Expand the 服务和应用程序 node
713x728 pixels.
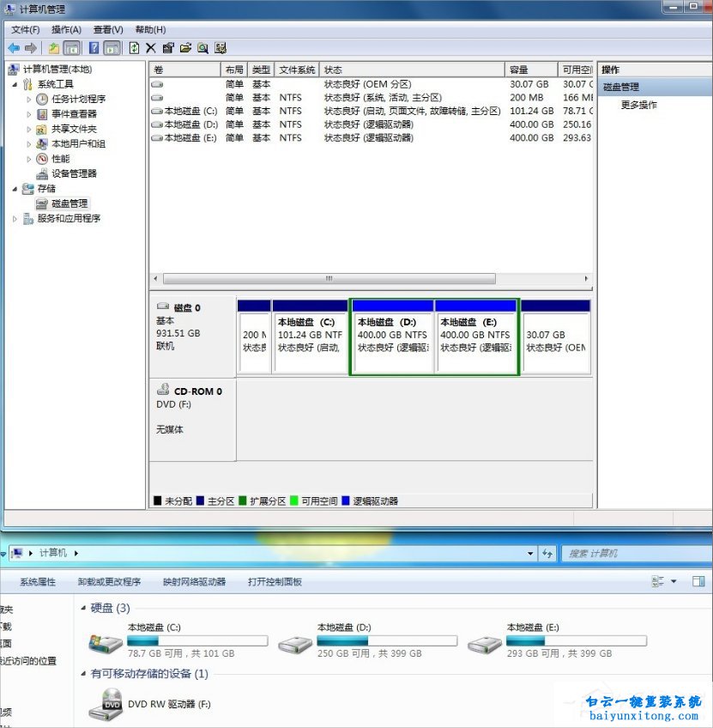click(15, 218)
